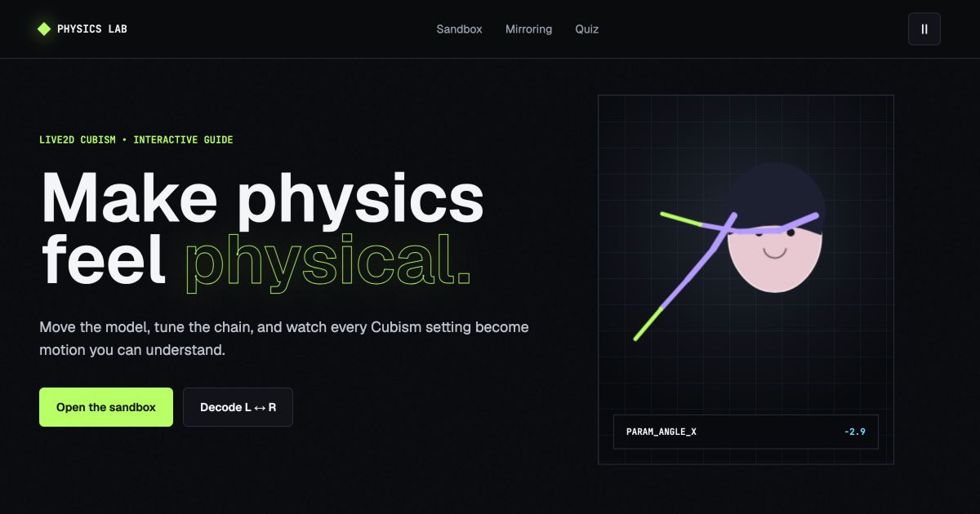The height and width of the screenshot is (514, 980).
Task: Open the Sandbox nav link
Action: [x=459, y=29]
